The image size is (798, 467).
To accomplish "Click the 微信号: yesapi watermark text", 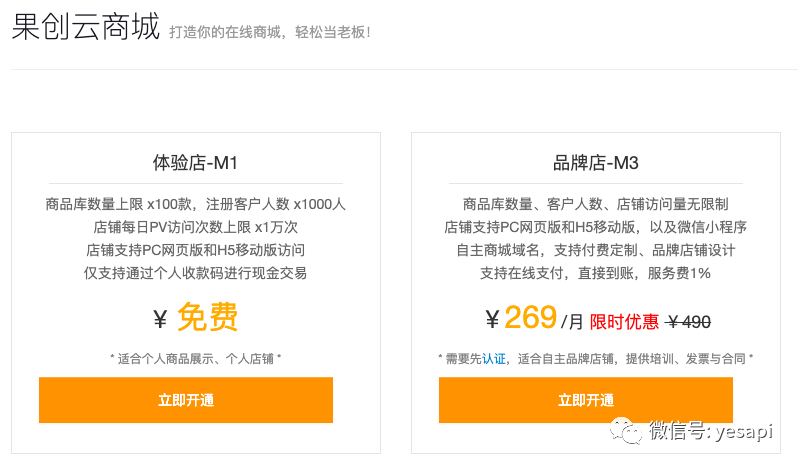I will tap(711, 431).
